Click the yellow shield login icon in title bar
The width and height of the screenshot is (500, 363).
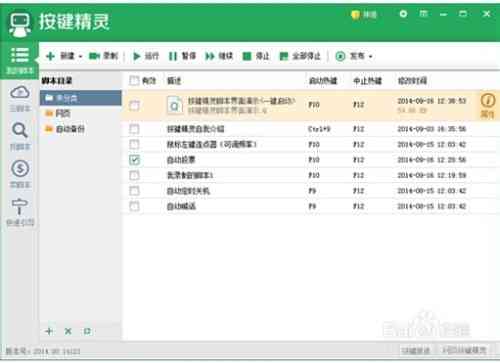click(x=356, y=14)
